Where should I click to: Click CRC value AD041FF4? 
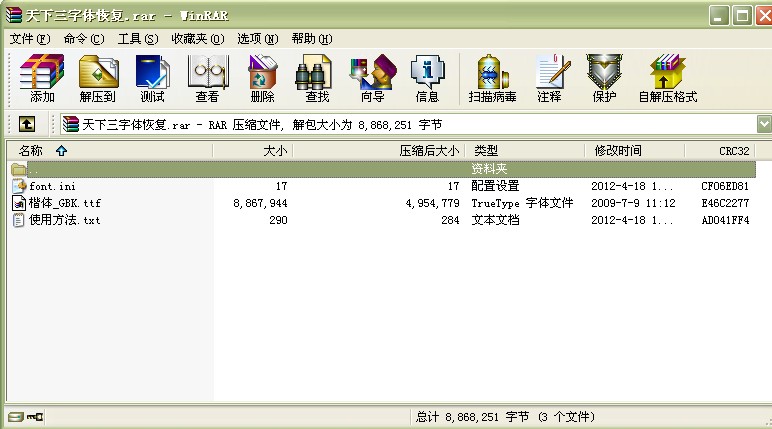[725, 220]
